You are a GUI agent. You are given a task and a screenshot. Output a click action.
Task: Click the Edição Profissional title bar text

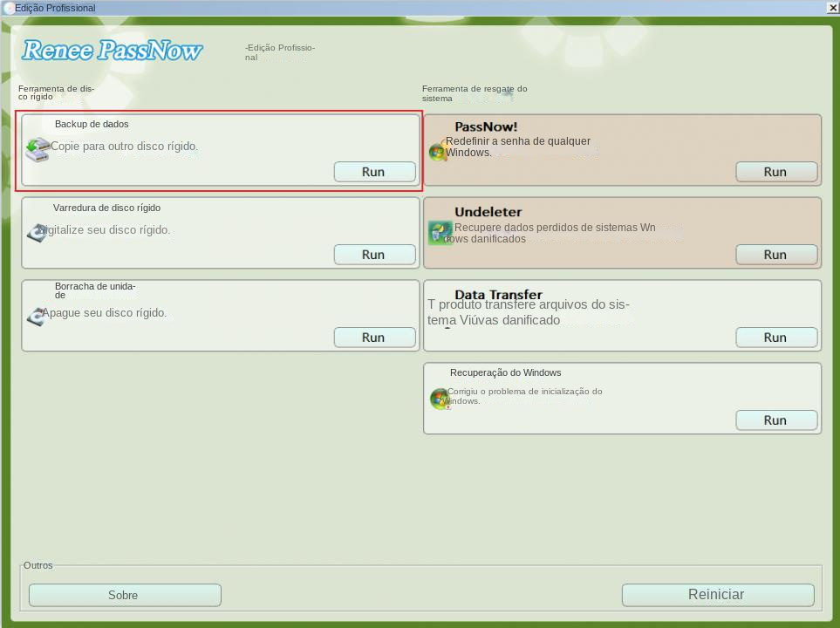click(56, 8)
